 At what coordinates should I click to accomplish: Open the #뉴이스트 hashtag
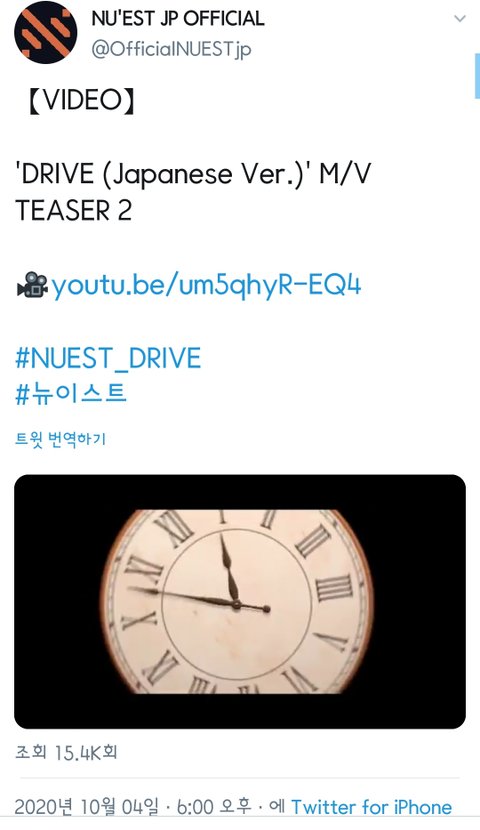point(71,394)
